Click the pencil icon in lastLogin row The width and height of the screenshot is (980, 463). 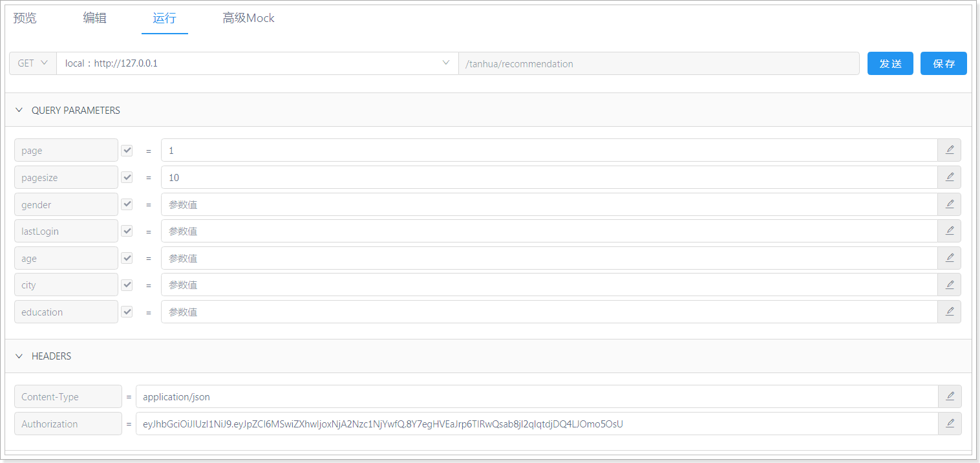coord(949,231)
